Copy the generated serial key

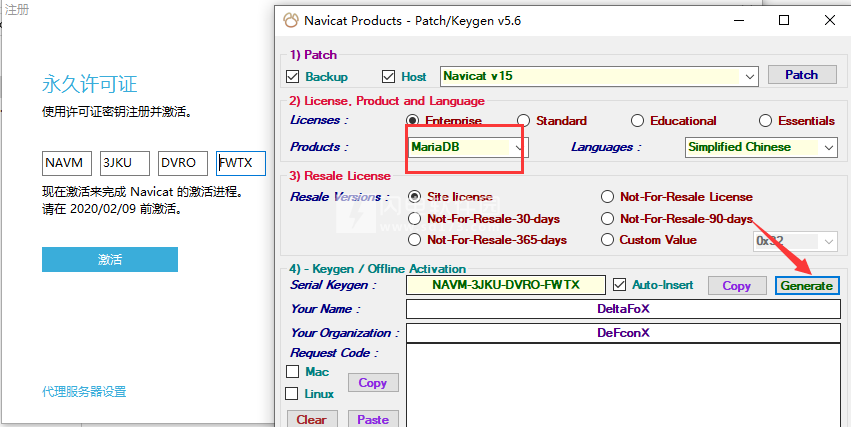coord(736,285)
